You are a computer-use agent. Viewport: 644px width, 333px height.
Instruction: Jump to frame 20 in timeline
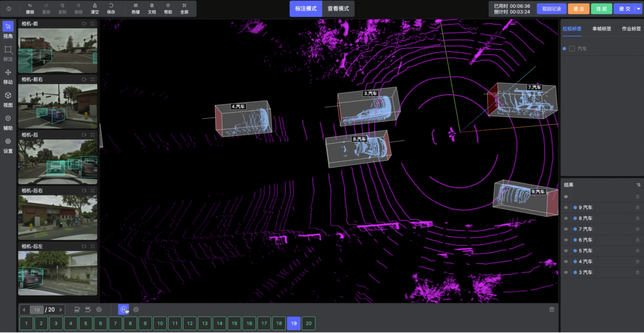coord(308,323)
